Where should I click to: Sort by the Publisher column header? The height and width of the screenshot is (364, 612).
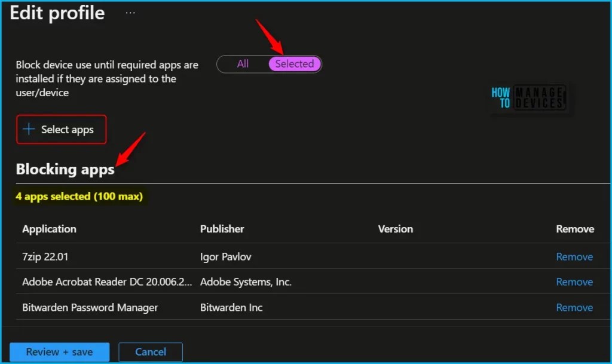pyautogui.click(x=222, y=229)
